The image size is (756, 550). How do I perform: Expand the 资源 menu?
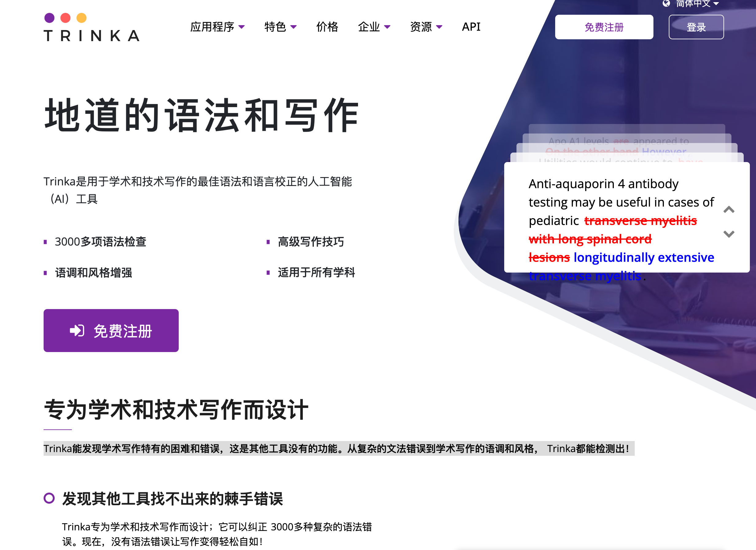click(x=426, y=27)
